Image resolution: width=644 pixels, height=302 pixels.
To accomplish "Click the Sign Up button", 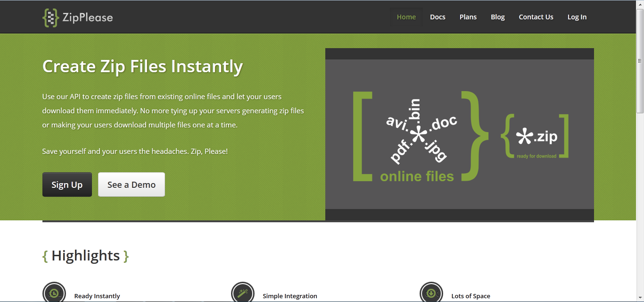I will (67, 185).
